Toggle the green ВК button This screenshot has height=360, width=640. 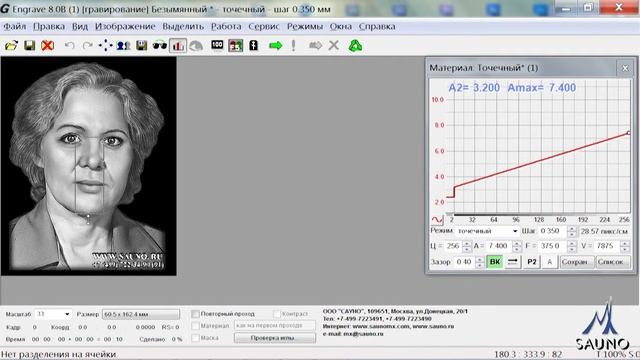(495, 262)
